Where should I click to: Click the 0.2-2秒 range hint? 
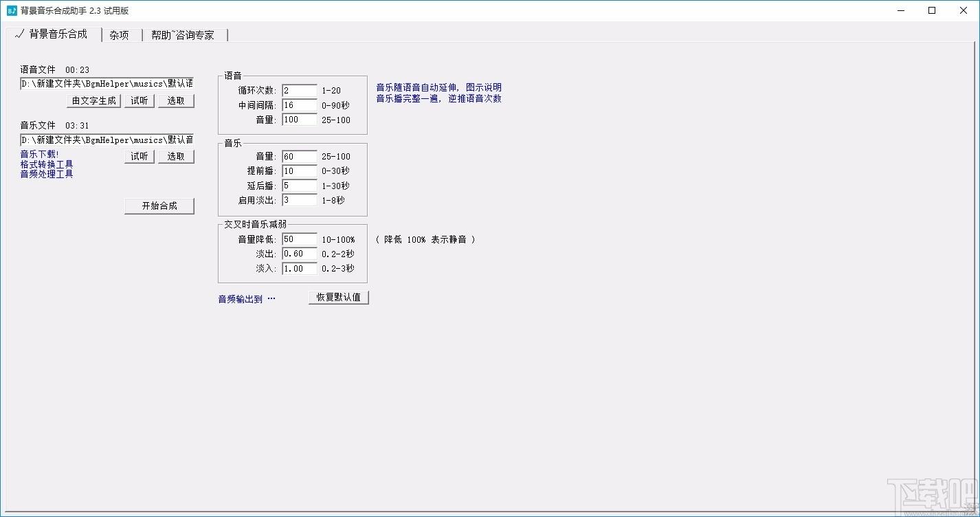pos(338,254)
